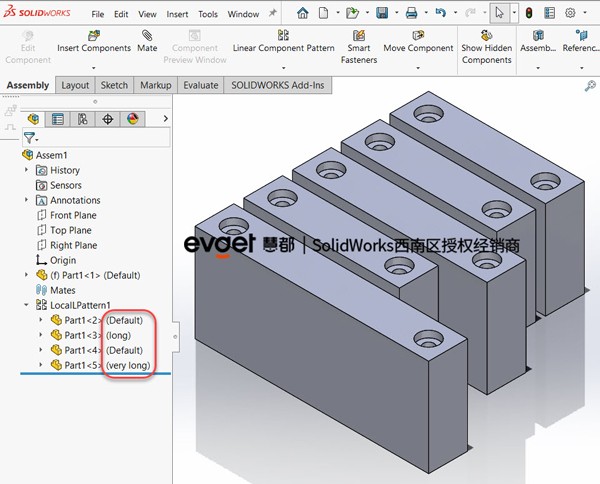Screen dimensions: 600x484
Task: Expand Part1<2> (Default) instance
Action: 41,319
